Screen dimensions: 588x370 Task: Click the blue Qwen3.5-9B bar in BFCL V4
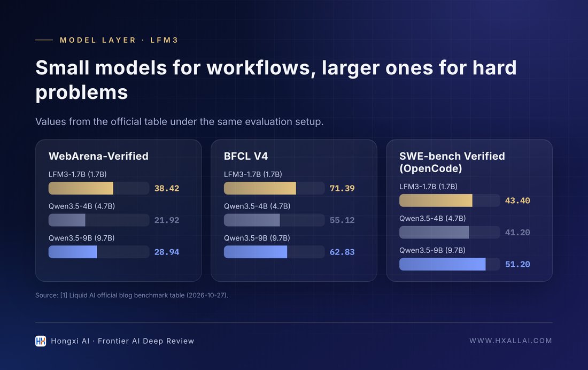click(x=256, y=252)
